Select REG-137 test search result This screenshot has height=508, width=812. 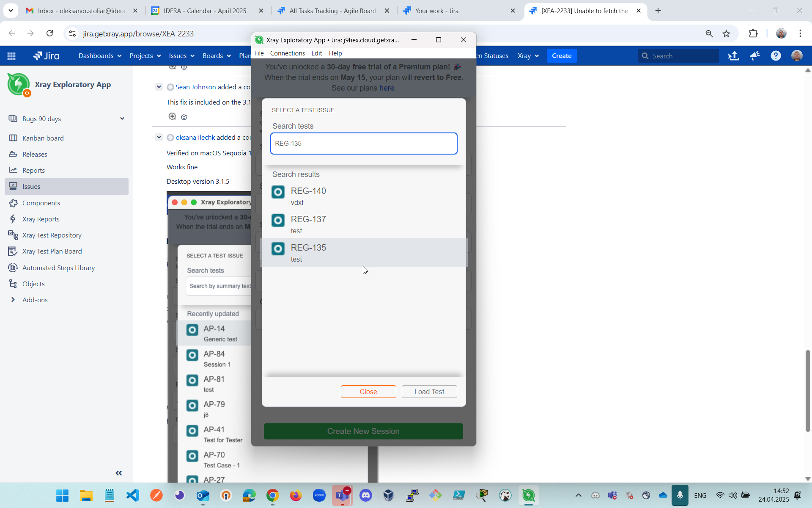364,224
